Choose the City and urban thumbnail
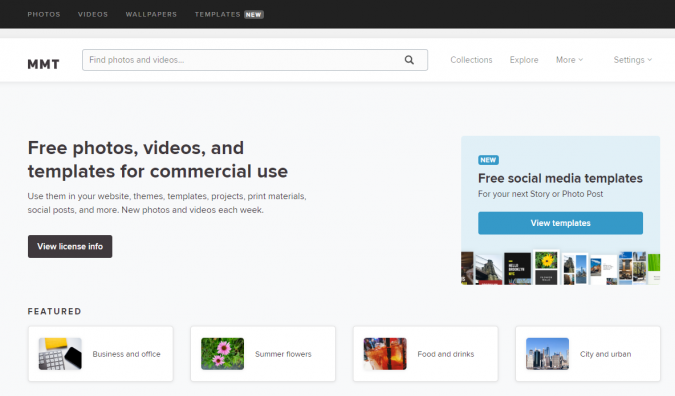Screen dimensions: 675x396 pyautogui.click(x=547, y=354)
